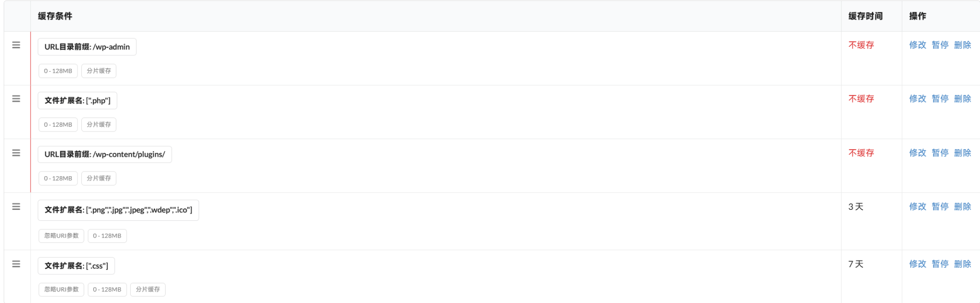Click drag handle for image extensions rule
This screenshot has height=303, width=980.
16,206
